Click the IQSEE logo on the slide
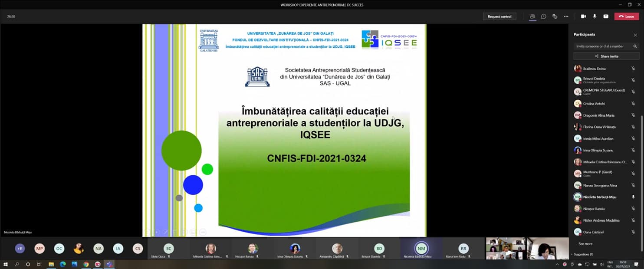 tap(389, 39)
